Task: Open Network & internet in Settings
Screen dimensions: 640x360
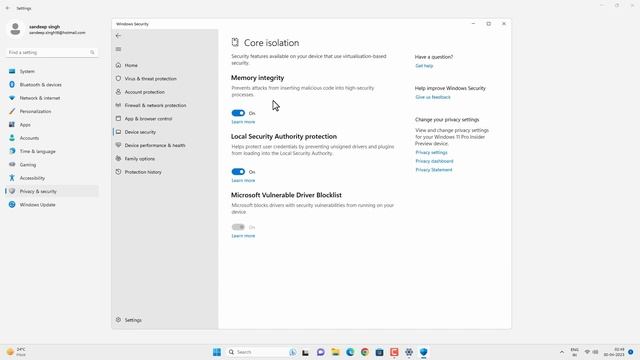Action: (x=52, y=98)
